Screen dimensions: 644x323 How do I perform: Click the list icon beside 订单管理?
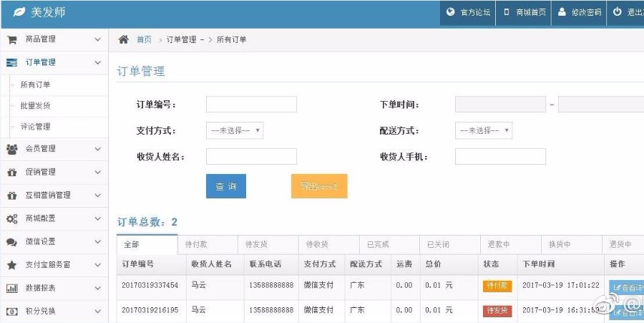point(12,62)
